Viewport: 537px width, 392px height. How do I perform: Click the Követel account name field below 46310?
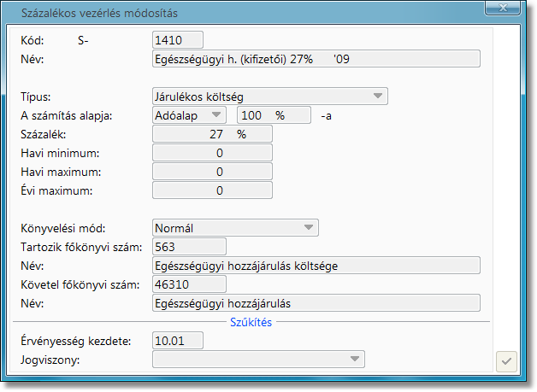click(x=316, y=303)
